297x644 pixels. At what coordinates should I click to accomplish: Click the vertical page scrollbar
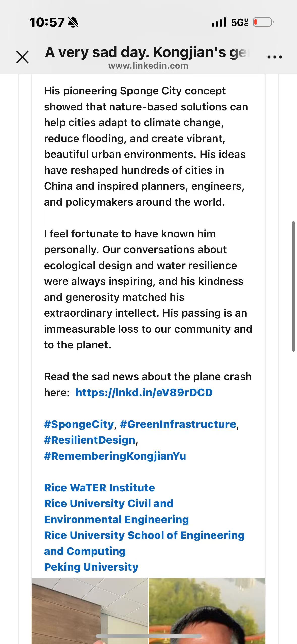(293, 286)
